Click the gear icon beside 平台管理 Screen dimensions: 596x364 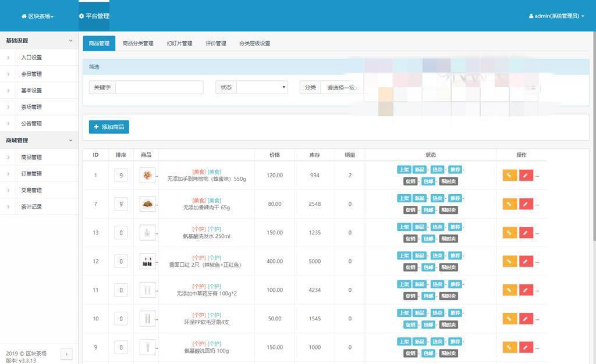click(x=81, y=16)
